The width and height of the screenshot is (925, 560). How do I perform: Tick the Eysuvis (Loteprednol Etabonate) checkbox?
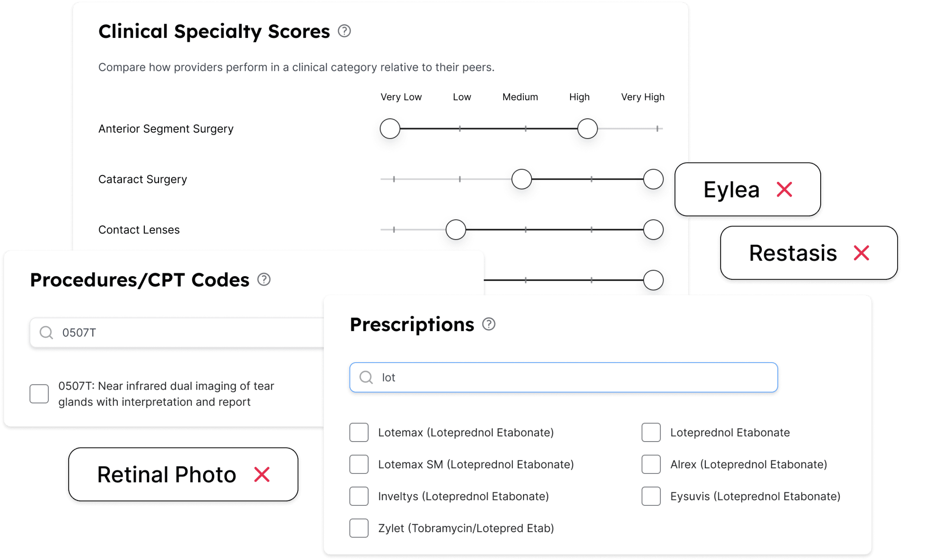tap(651, 496)
